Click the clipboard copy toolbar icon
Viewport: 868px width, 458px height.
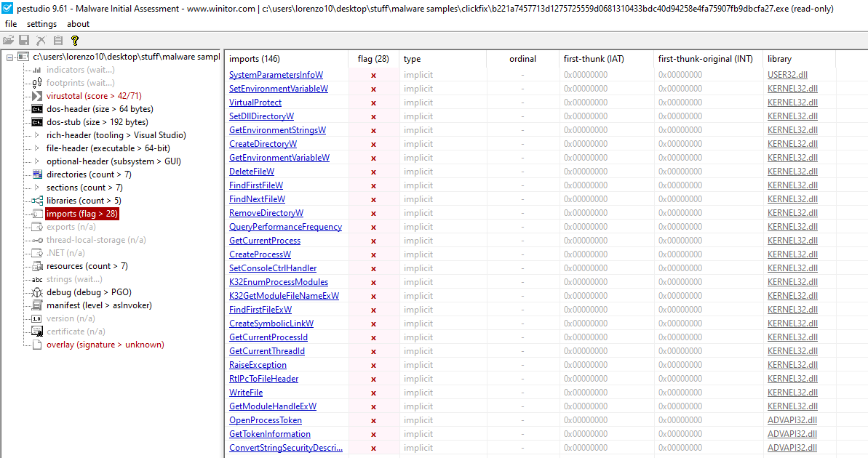(58, 41)
